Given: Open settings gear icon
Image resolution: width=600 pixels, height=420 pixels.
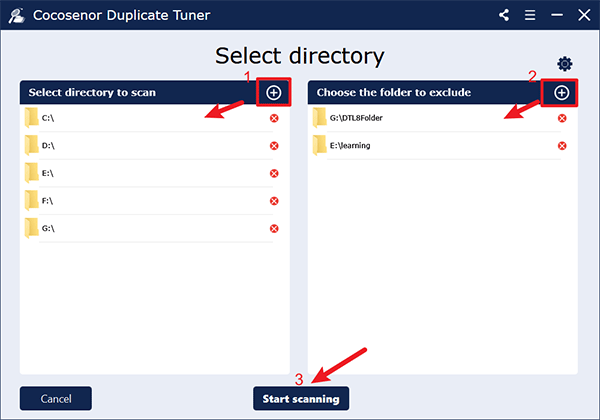Looking at the screenshot, I should (x=565, y=64).
